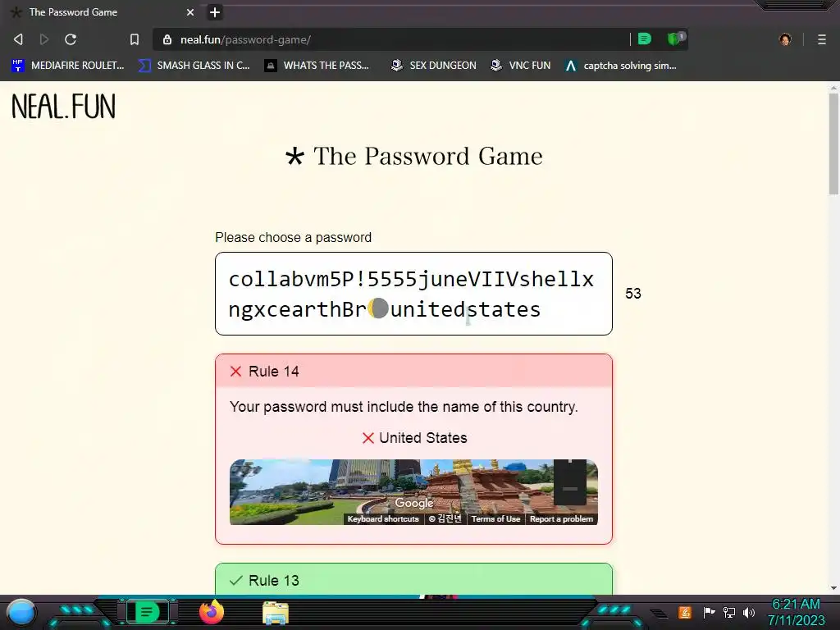
Task: Open Street View Terms of Use
Action: 495,518
